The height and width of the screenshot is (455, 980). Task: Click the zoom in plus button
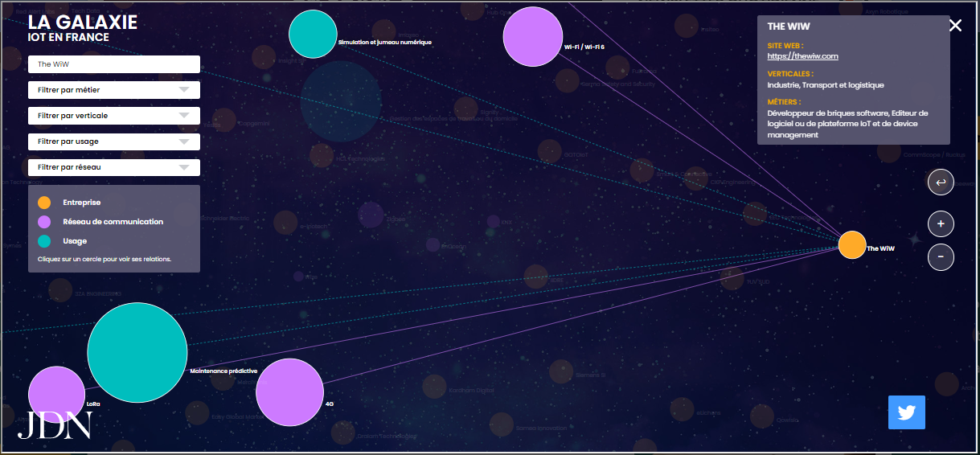[941, 223]
